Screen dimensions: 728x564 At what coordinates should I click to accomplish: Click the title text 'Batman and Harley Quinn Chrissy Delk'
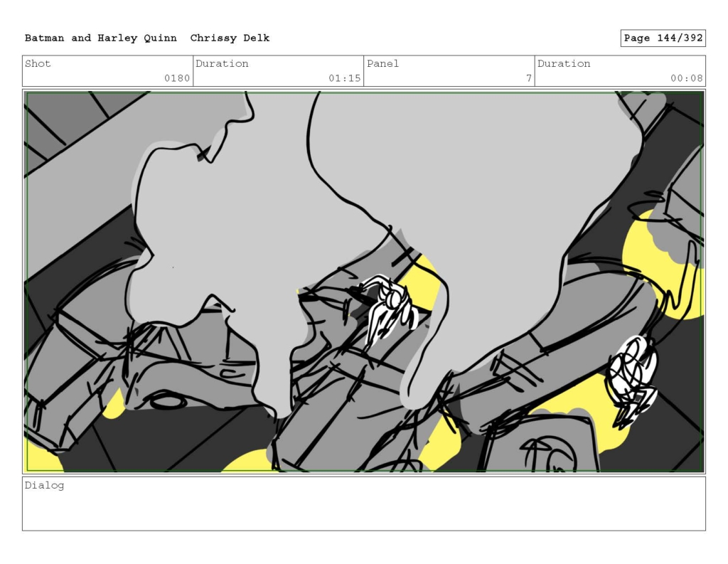pos(147,38)
